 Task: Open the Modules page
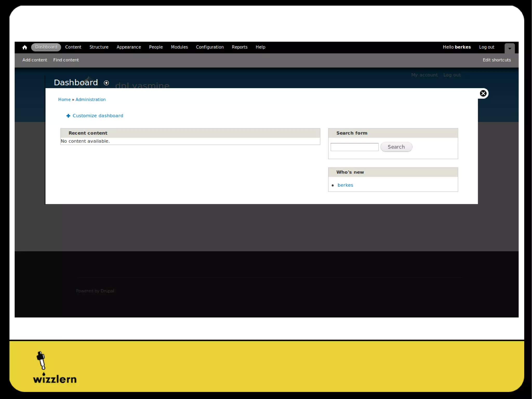[x=179, y=47]
